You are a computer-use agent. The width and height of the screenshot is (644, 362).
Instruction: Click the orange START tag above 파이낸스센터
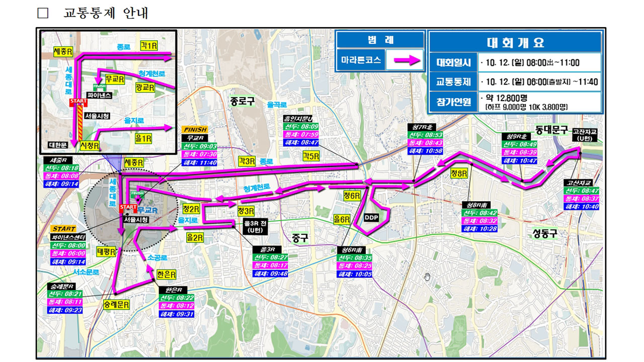(64, 229)
